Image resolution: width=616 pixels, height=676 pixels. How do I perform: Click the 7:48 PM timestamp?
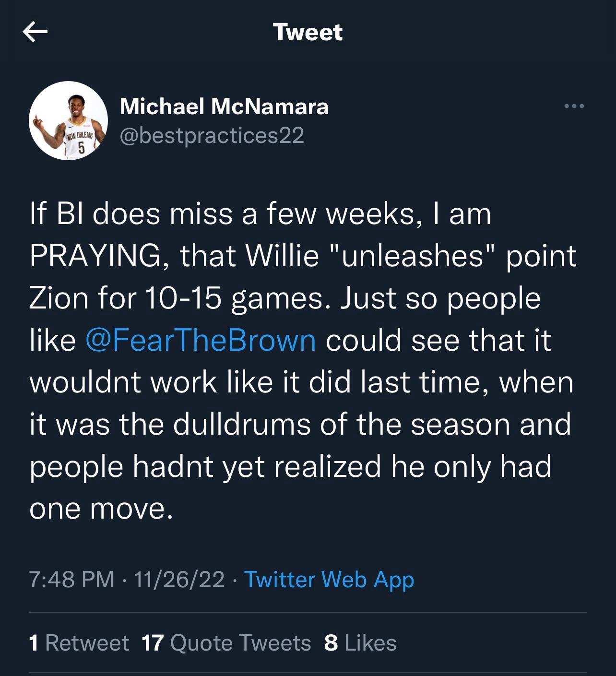tap(71, 579)
